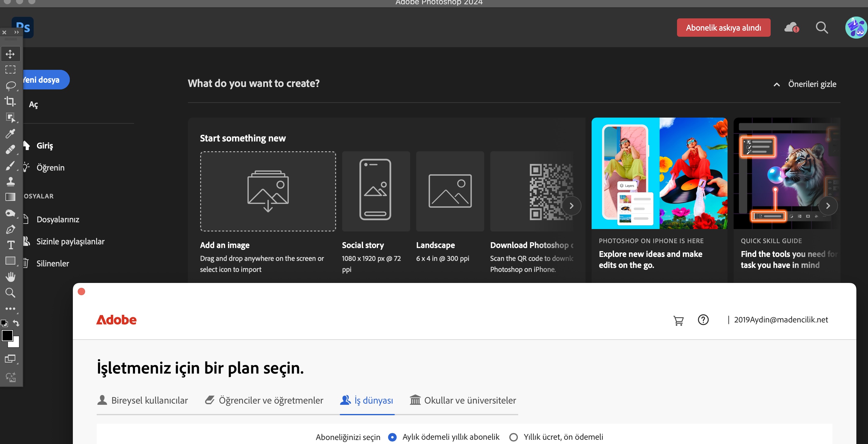Swap foreground and background colors
Viewport: 868px width, 444px height.
coord(16,323)
